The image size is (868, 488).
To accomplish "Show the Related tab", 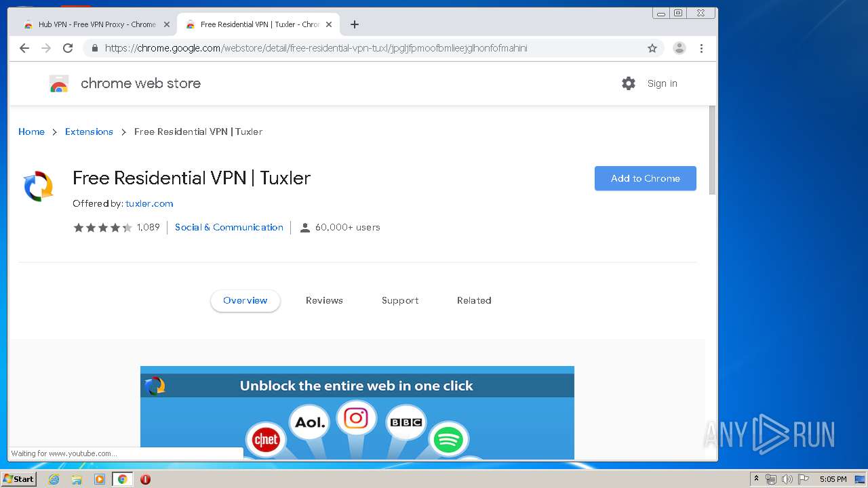I will point(474,300).
